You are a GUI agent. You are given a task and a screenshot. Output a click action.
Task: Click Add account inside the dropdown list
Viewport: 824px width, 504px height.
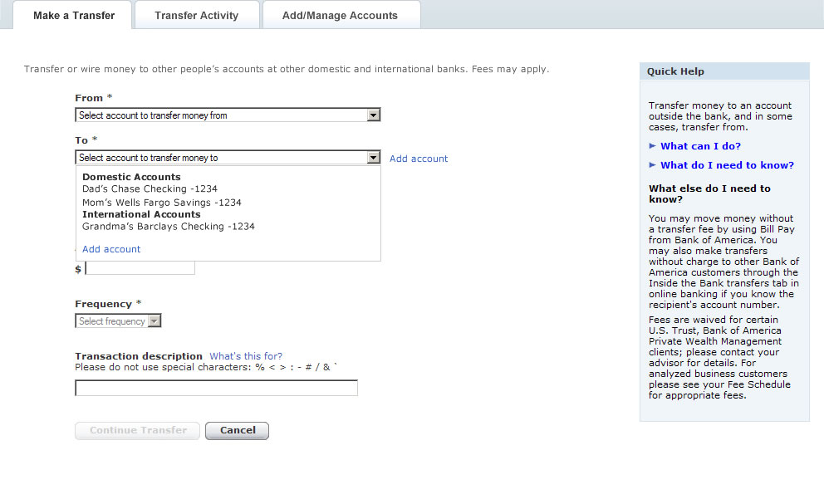pyautogui.click(x=111, y=249)
